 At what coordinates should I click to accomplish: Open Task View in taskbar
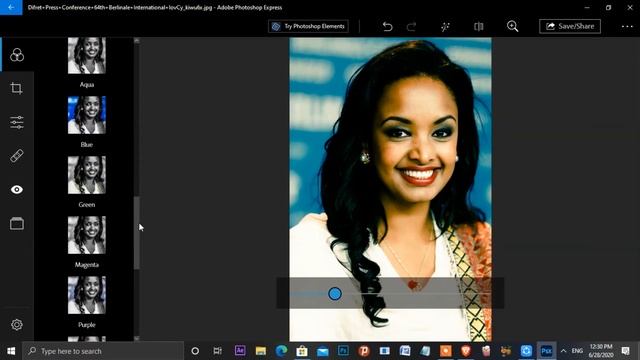tap(218, 351)
